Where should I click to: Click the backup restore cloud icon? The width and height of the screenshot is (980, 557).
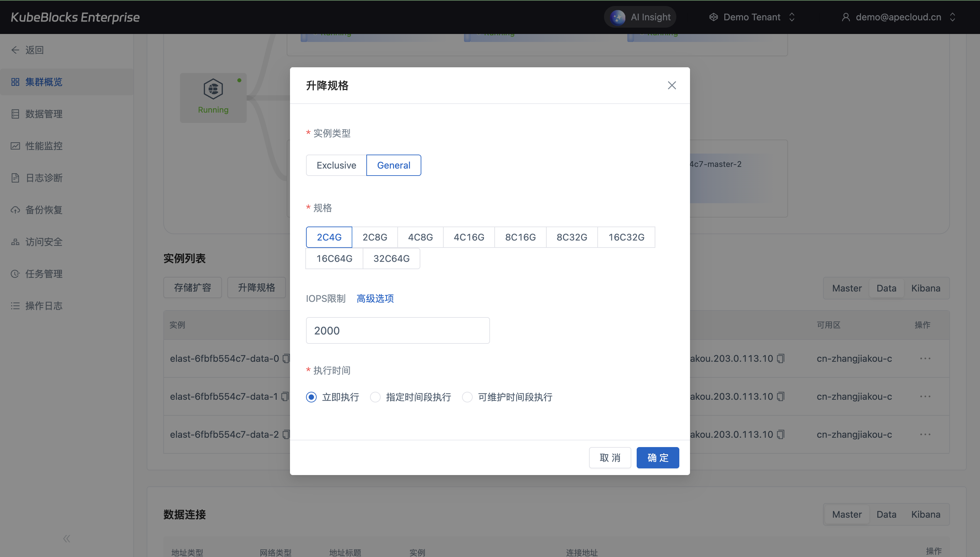[x=15, y=210]
